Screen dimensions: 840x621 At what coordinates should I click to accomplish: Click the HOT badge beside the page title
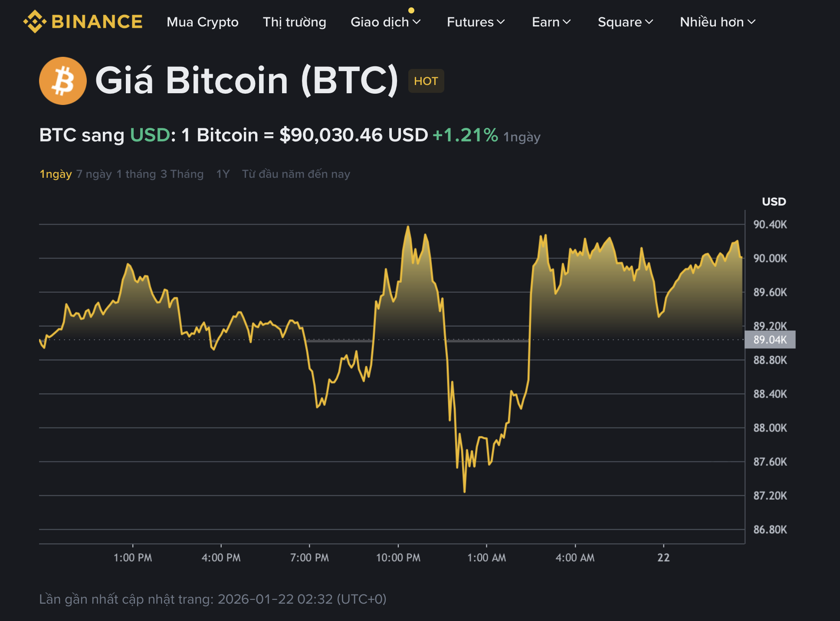pyautogui.click(x=426, y=81)
